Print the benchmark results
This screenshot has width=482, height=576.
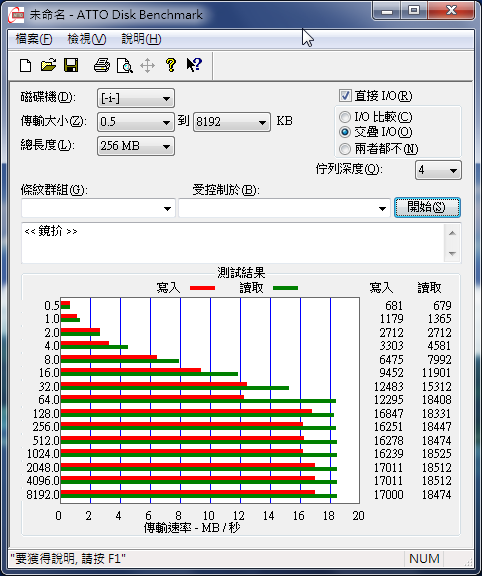(101, 65)
